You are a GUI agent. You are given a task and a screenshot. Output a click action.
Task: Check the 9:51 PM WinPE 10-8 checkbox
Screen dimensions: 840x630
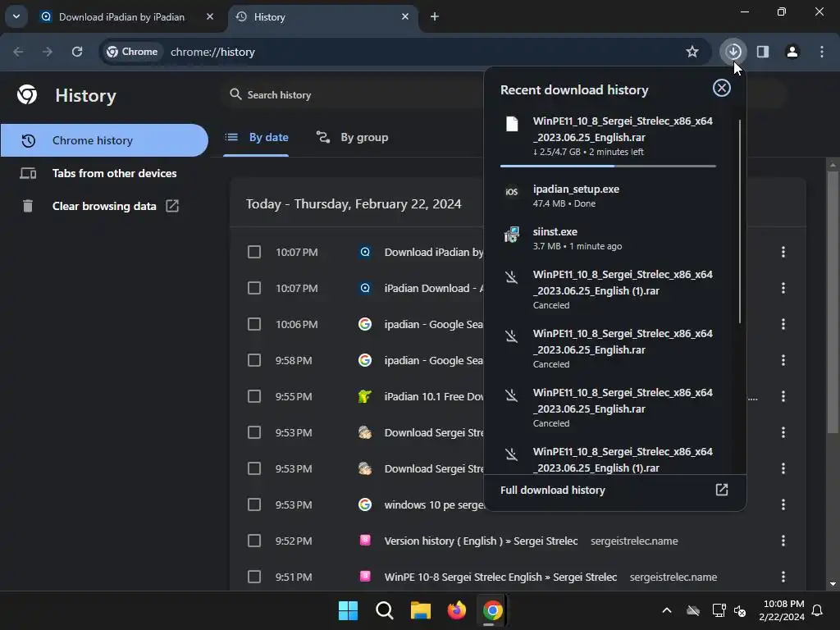pos(254,577)
